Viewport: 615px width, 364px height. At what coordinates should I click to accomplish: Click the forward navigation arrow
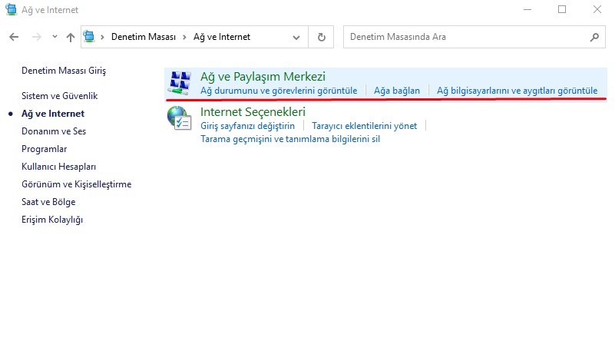(37, 37)
